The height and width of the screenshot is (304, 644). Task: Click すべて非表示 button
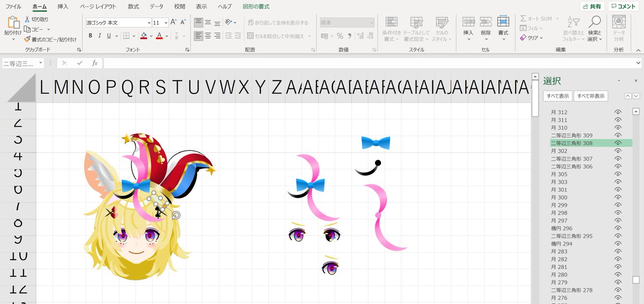tap(591, 96)
